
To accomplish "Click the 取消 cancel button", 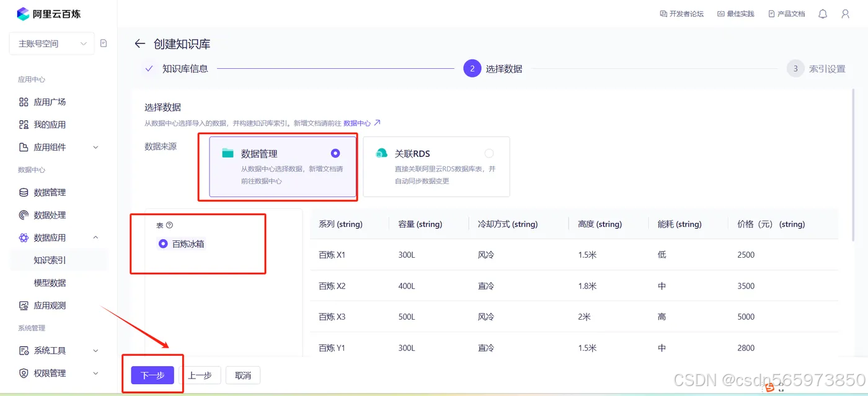I will pyautogui.click(x=243, y=375).
